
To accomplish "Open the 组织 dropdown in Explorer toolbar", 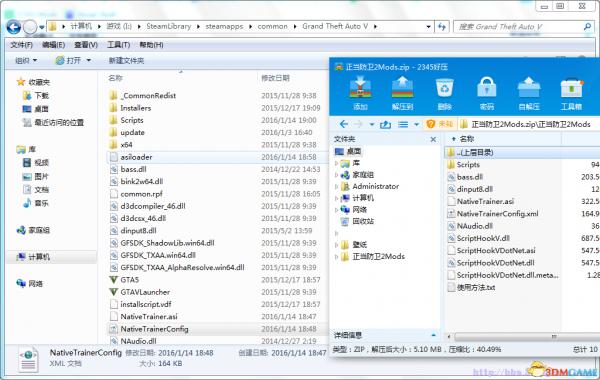I will point(26,60).
